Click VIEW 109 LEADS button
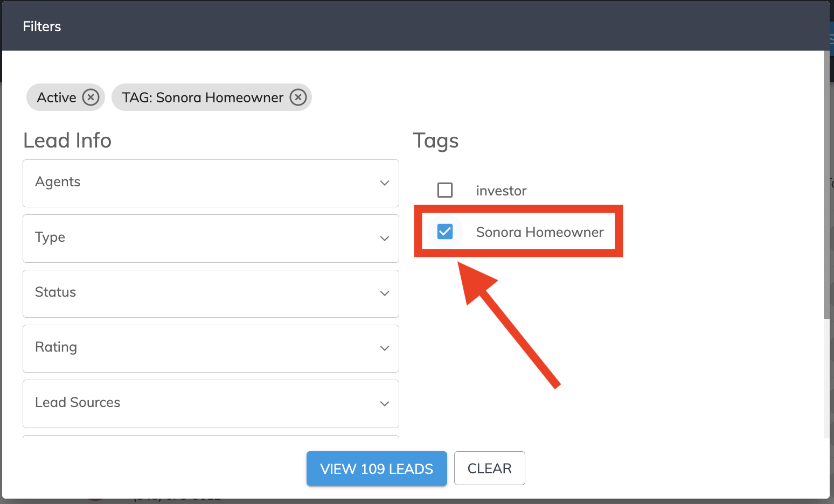Screen dimensions: 834x504 tap(377, 468)
